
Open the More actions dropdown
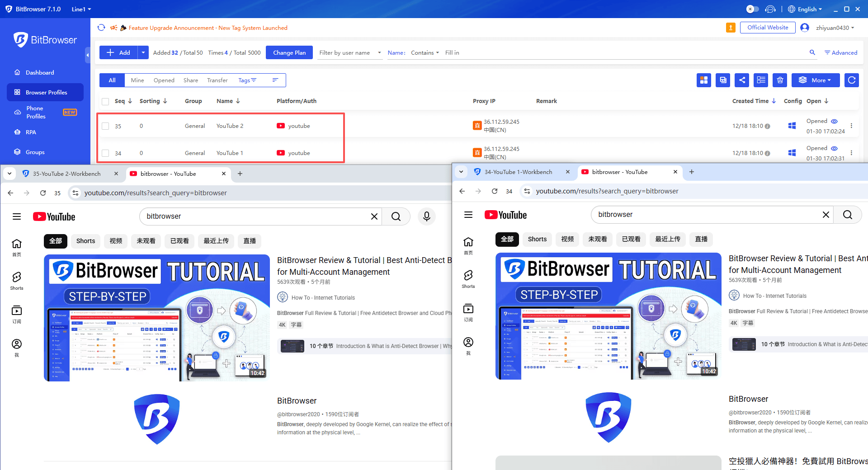[x=815, y=80]
